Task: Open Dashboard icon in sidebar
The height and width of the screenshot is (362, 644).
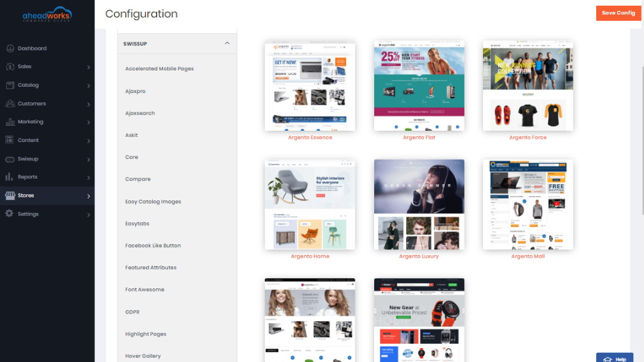Action: (10, 48)
